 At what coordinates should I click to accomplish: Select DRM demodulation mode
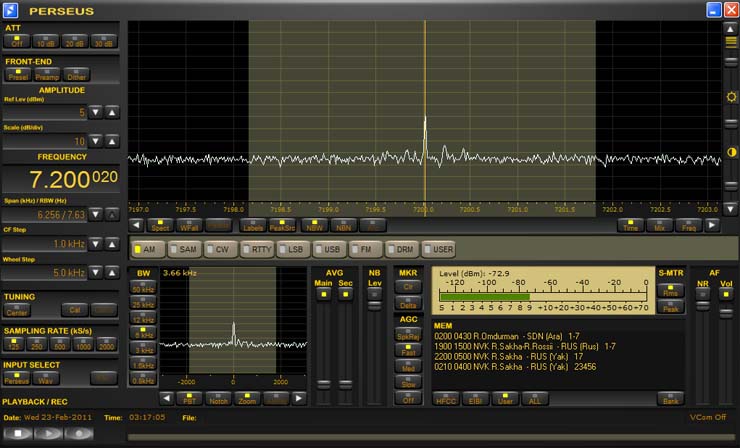click(402, 249)
